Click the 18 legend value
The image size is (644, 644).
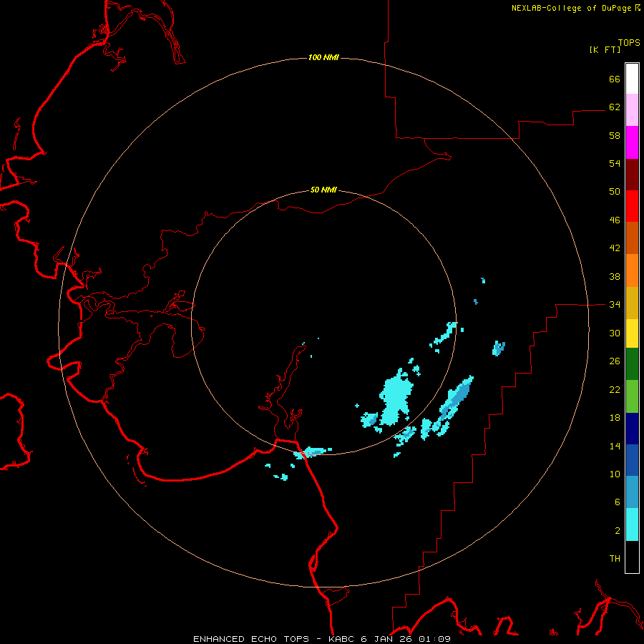(615, 418)
